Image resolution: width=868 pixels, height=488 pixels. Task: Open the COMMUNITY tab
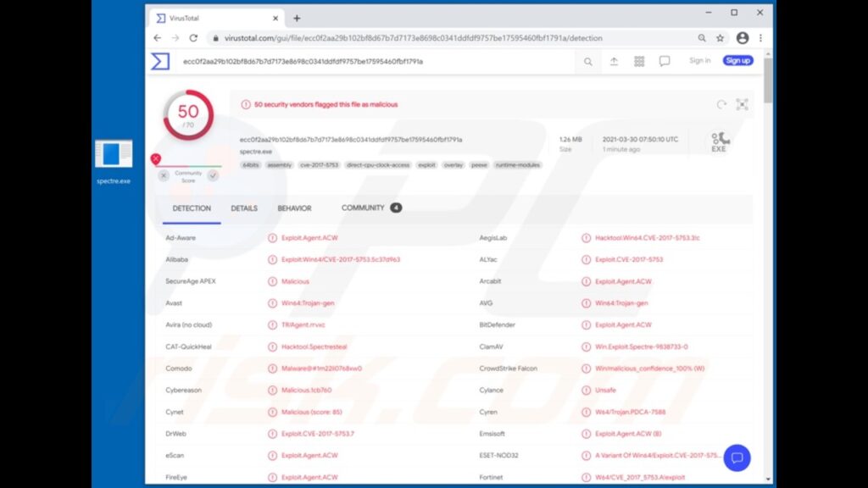[371, 208]
